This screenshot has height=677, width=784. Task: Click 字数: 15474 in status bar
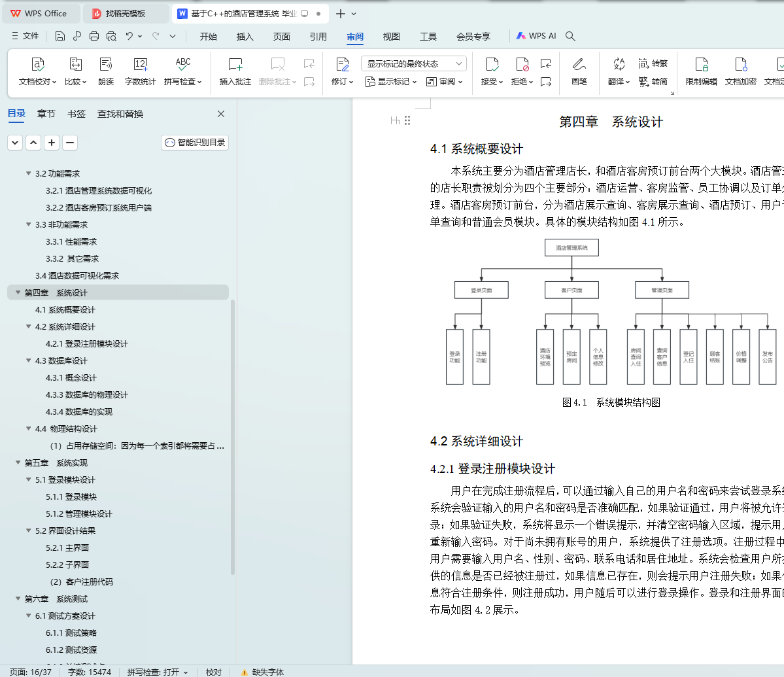[x=90, y=672]
